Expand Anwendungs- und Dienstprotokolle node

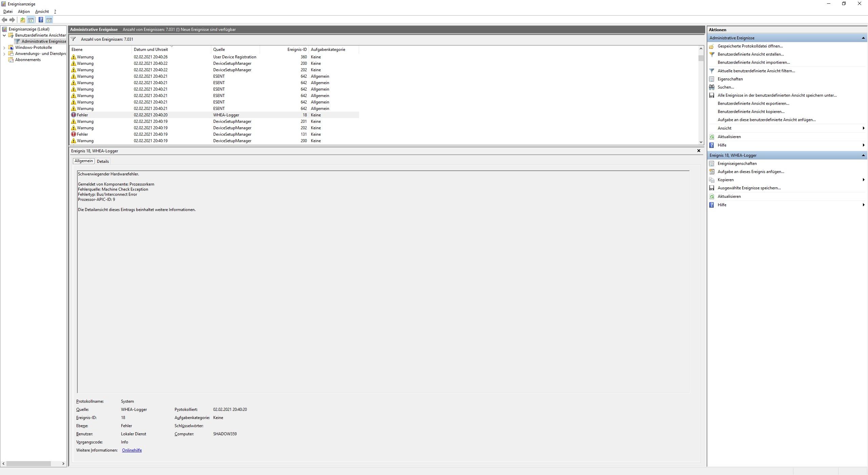coord(4,54)
